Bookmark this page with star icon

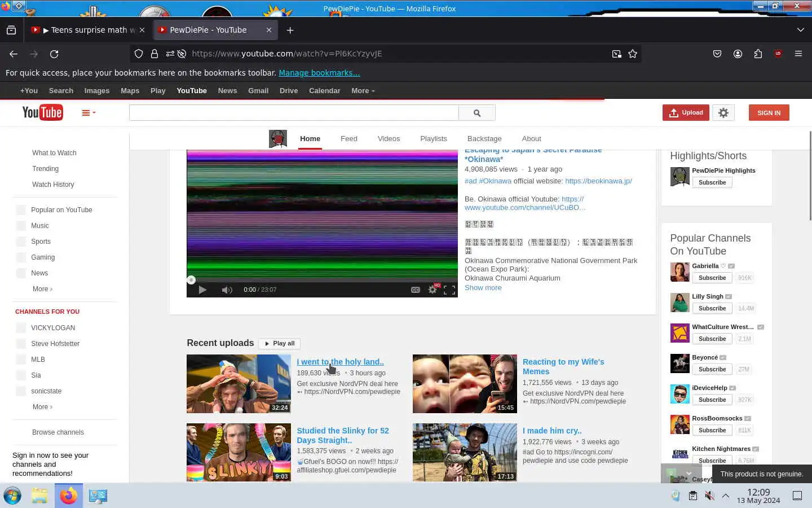coord(633,54)
